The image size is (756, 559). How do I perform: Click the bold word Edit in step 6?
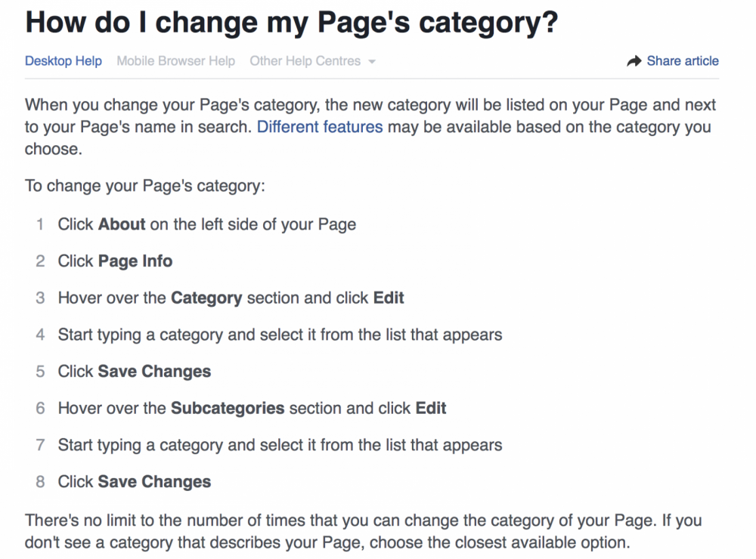(x=431, y=408)
